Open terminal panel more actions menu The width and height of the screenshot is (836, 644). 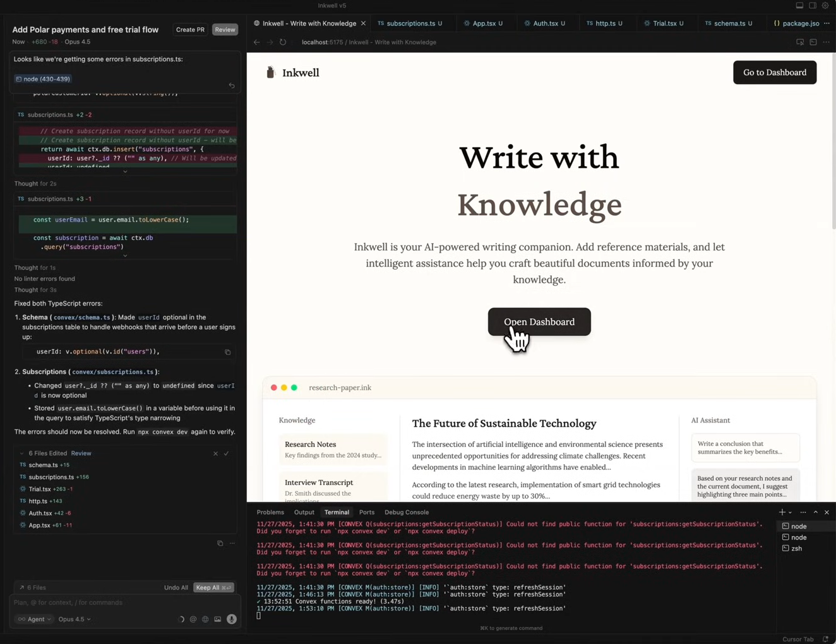click(x=803, y=512)
